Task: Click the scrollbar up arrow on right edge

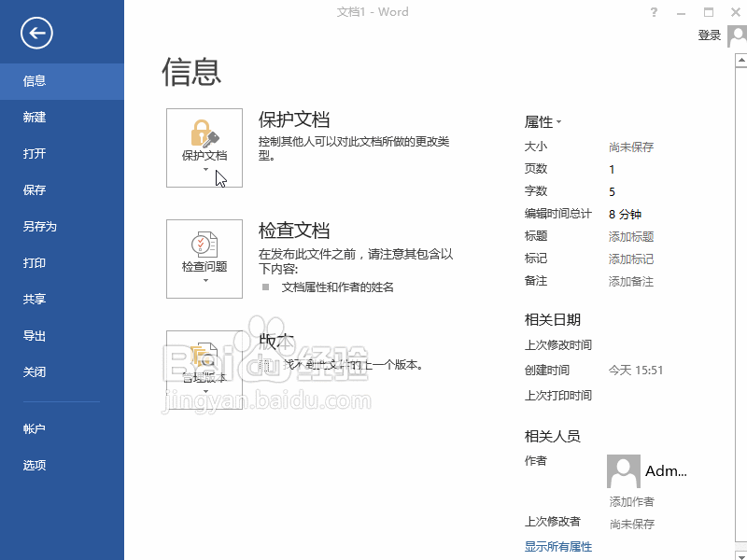Action: [741, 61]
